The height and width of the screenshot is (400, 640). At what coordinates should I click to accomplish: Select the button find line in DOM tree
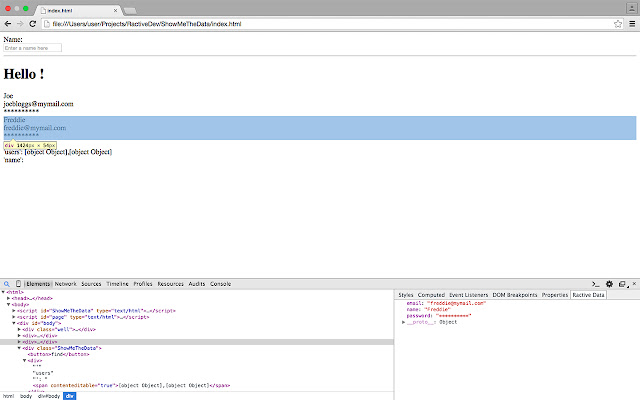58,354
